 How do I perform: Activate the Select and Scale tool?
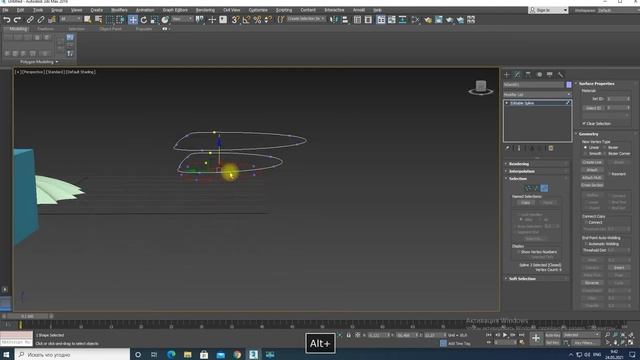point(154,20)
